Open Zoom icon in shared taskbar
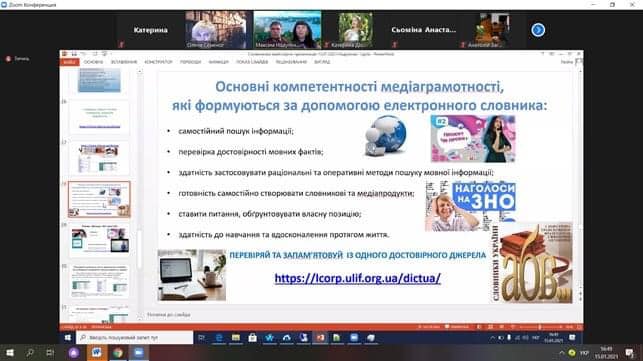The image size is (643, 361). click(354, 338)
